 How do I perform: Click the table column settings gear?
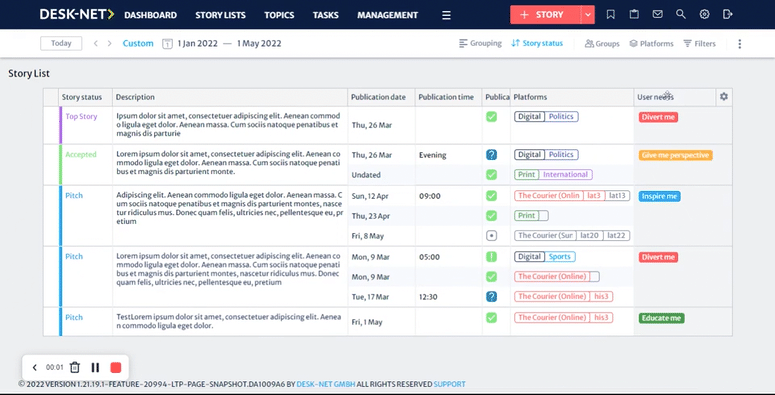point(724,97)
